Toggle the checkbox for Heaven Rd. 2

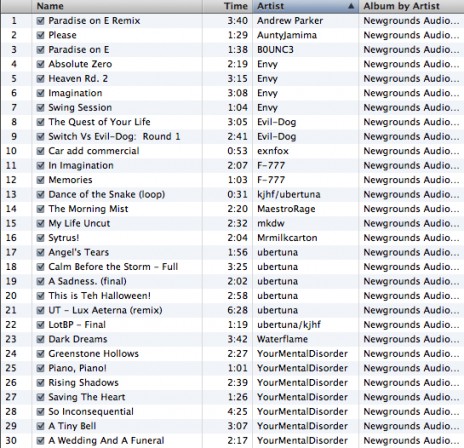tap(40, 79)
